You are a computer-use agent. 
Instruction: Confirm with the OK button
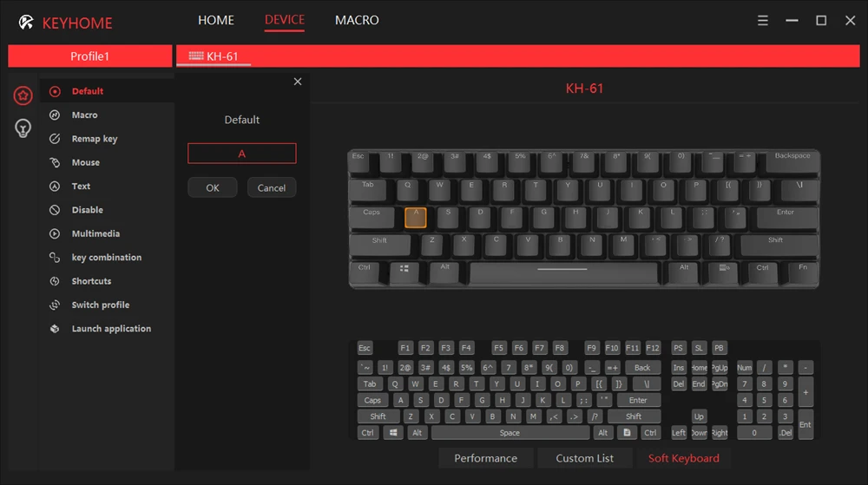213,187
